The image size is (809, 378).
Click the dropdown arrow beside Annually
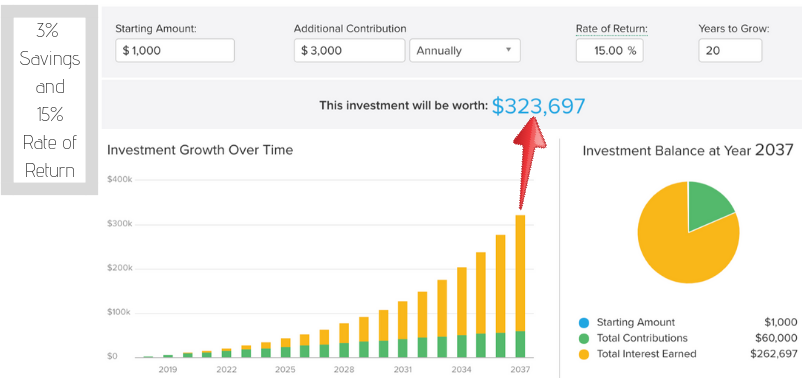pyautogui.click(x=508, y=50)
